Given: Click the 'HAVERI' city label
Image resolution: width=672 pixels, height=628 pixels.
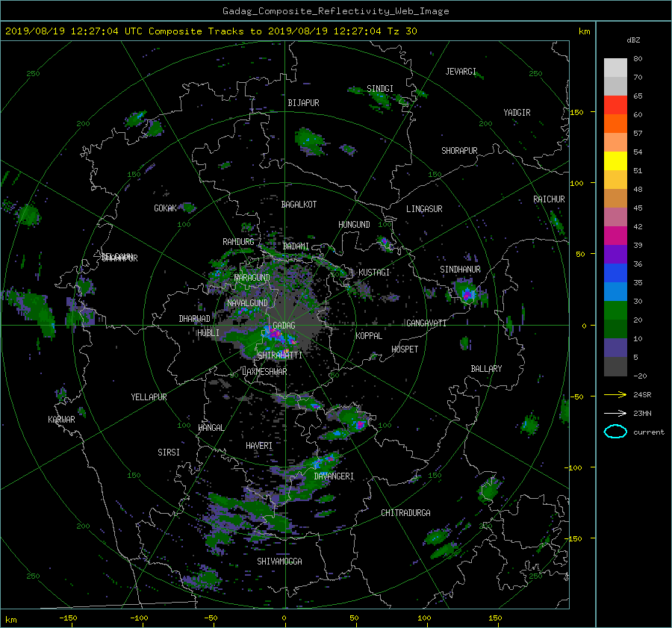Looking at the screenshot, I should 259,446.
